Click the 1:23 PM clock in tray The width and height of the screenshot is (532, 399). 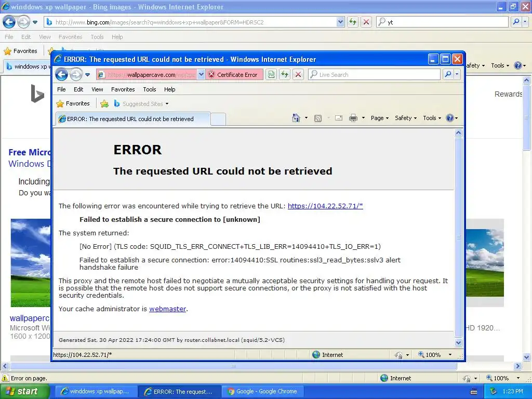(x=513, y=391)
